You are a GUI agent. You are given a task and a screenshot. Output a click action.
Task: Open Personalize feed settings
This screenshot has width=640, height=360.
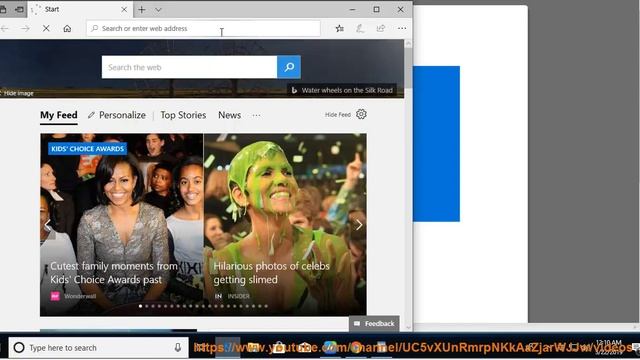tap(117, 115)
